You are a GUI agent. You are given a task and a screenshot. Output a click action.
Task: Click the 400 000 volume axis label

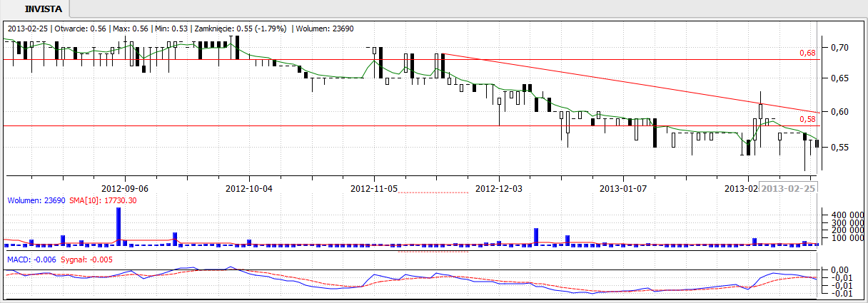point(844,214)
